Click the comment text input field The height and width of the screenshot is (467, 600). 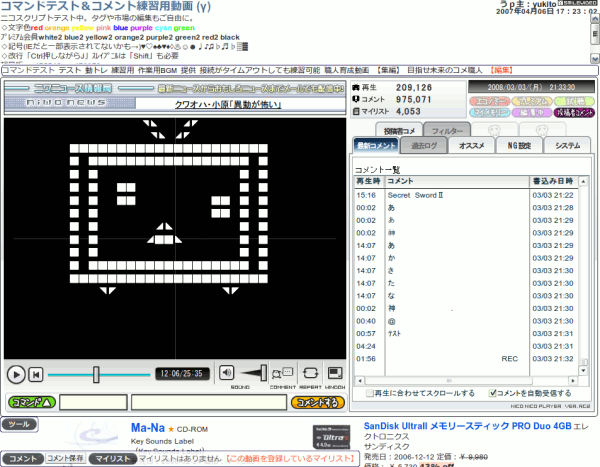coord(209,402)
